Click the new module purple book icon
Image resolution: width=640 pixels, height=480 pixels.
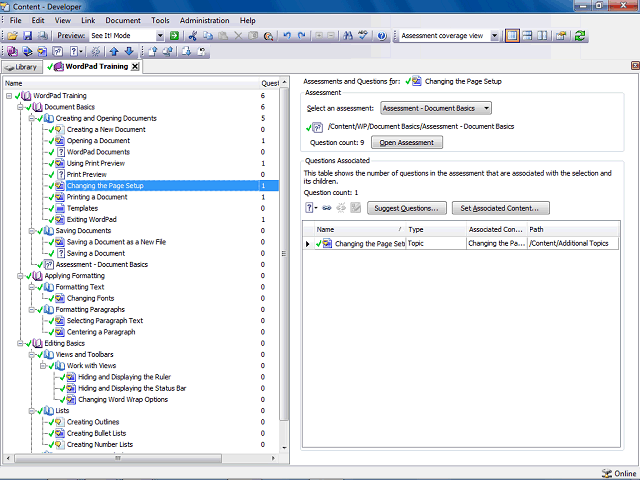tap(12, 51)
